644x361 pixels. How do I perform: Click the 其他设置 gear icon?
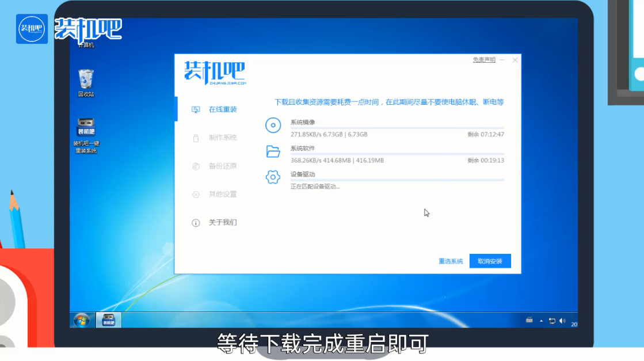[196, 195]
